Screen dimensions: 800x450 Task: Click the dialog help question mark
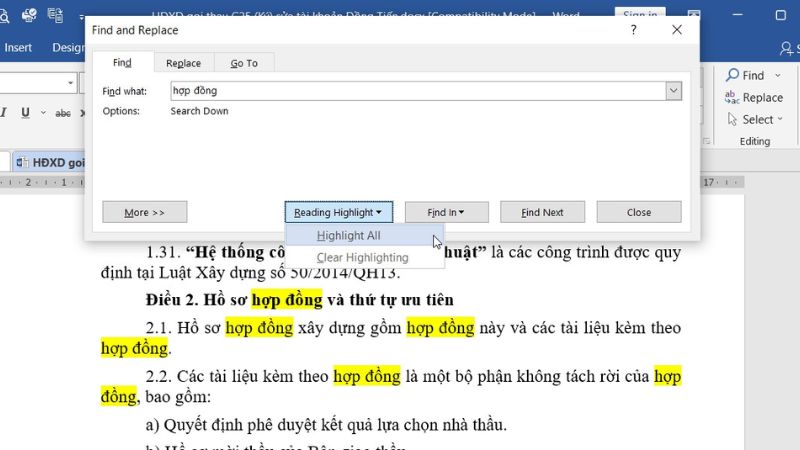pos(633,30)
